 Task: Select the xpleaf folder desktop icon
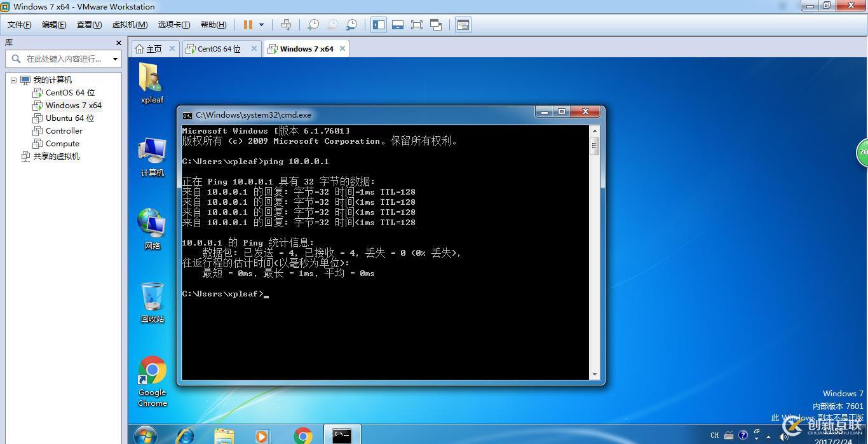point(152,83)
